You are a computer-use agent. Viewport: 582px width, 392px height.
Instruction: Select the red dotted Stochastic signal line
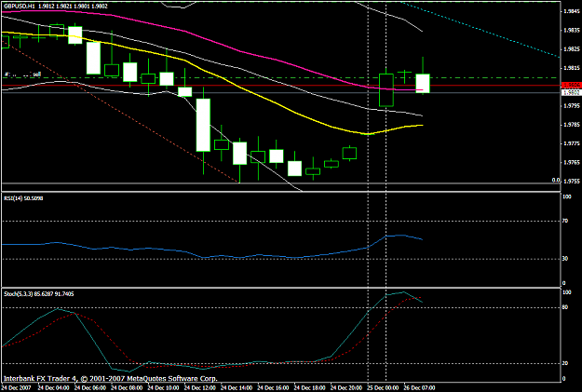coord(112,341)
